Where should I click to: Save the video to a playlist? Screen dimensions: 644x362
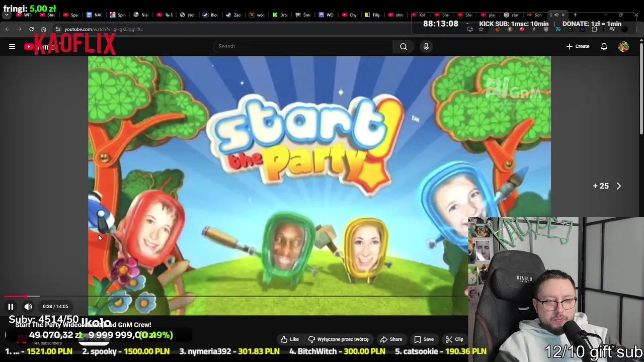(x=424, y=339)
